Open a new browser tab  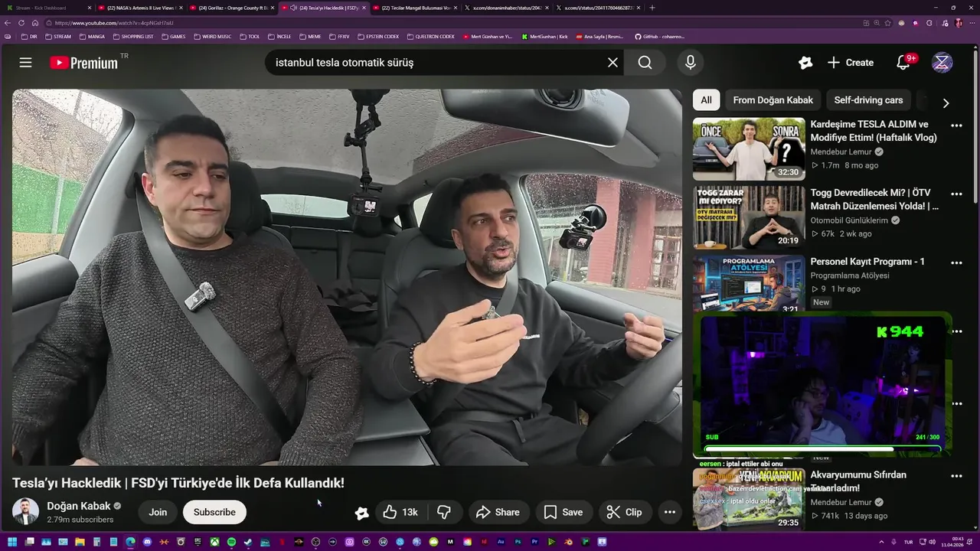(x=652, y=8)
